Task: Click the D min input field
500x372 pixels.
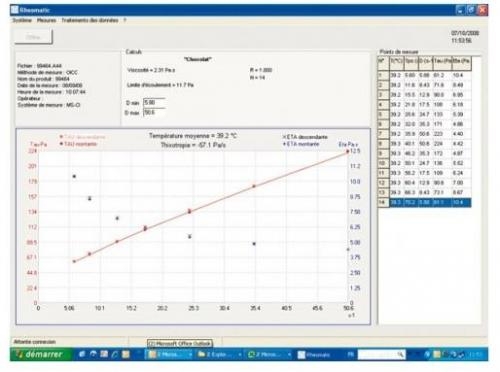Action: (154, 103)
